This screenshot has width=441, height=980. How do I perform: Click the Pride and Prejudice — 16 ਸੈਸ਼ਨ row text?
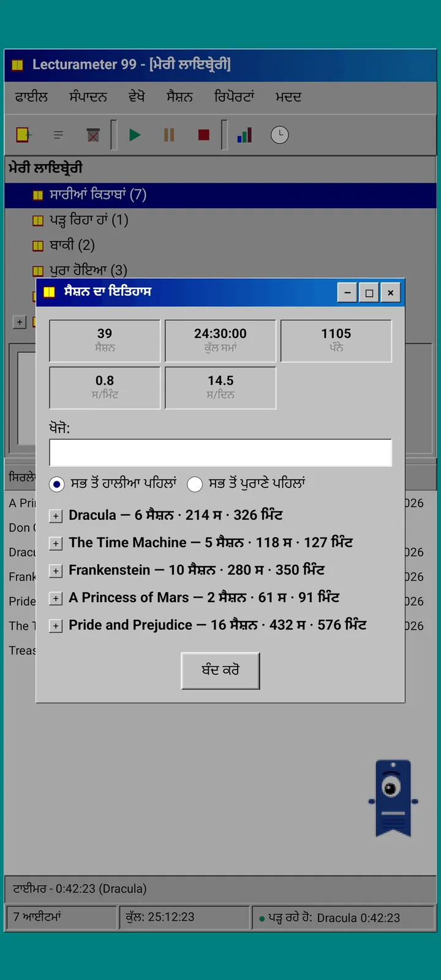pos(217,625)
